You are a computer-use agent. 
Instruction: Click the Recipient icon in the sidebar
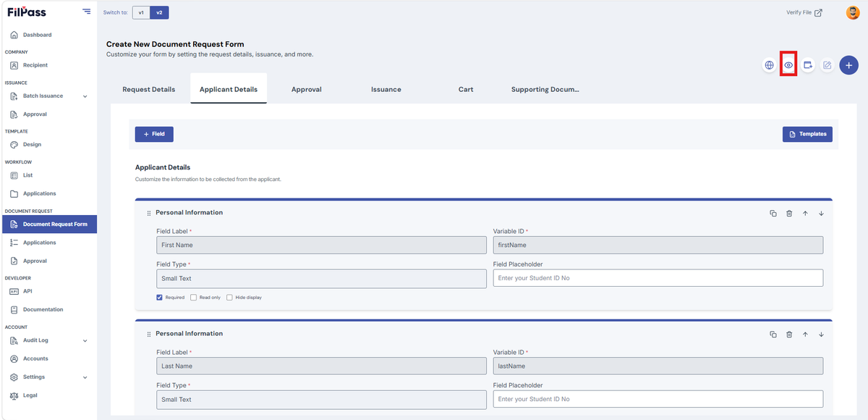pos(14,65)
